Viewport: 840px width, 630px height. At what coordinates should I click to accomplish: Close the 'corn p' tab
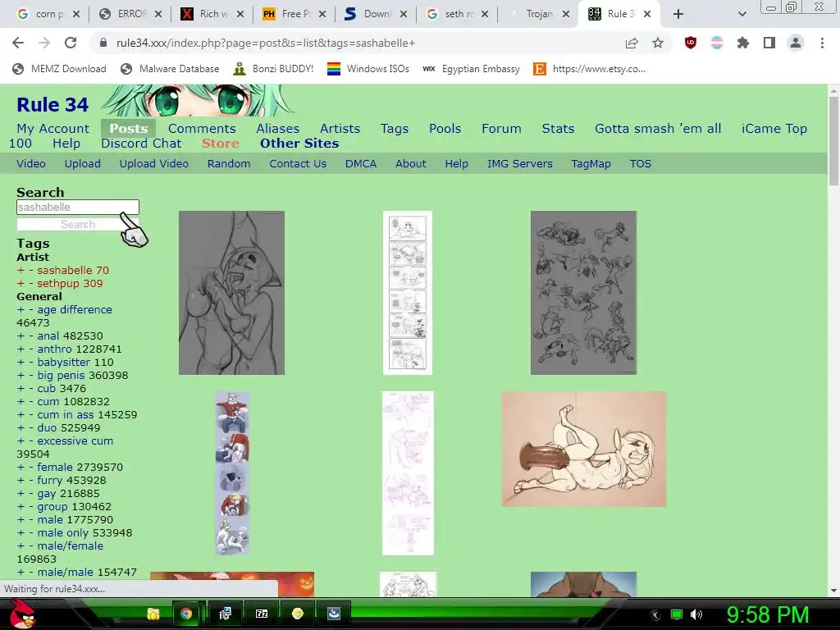click(x=76, y=14)
